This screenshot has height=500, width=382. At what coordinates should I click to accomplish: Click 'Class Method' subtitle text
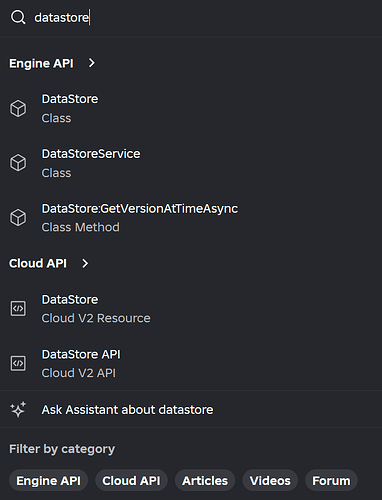pos(80,227)
